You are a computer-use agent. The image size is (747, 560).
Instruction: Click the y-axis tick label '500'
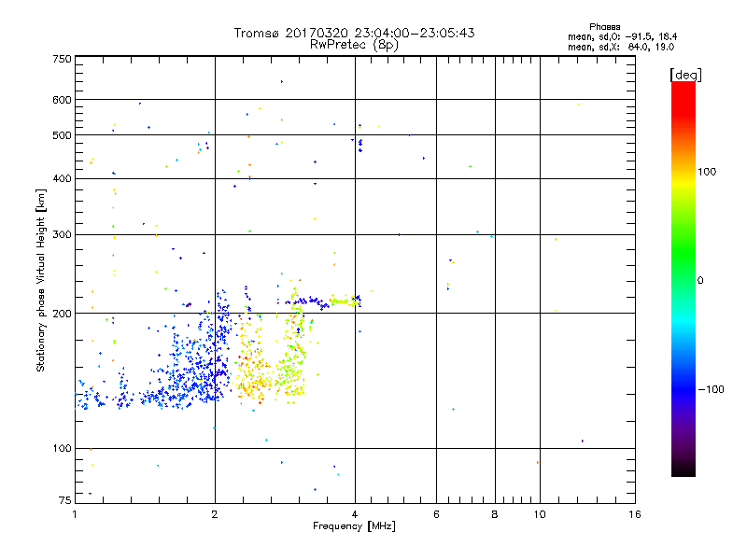[62, 135]
